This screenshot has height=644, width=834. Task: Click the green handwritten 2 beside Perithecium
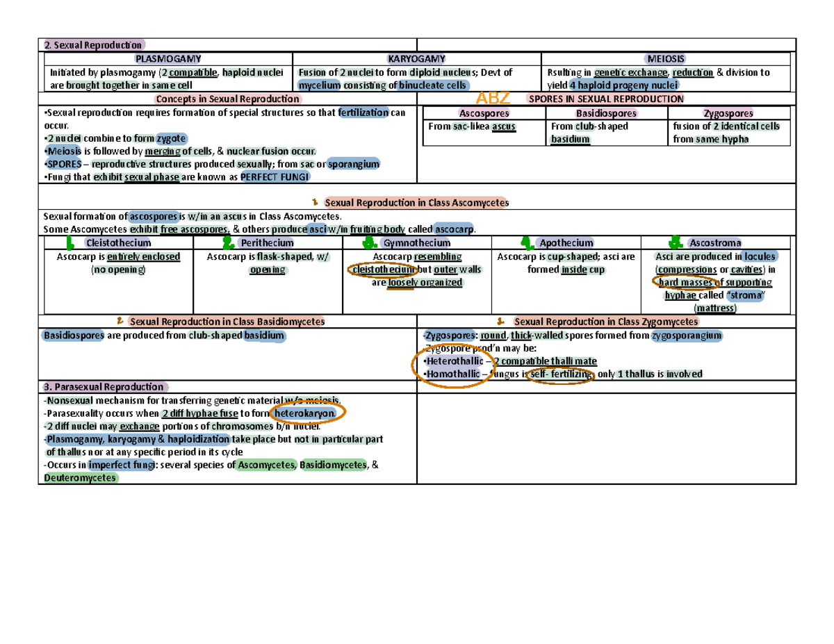coord(228,242)
